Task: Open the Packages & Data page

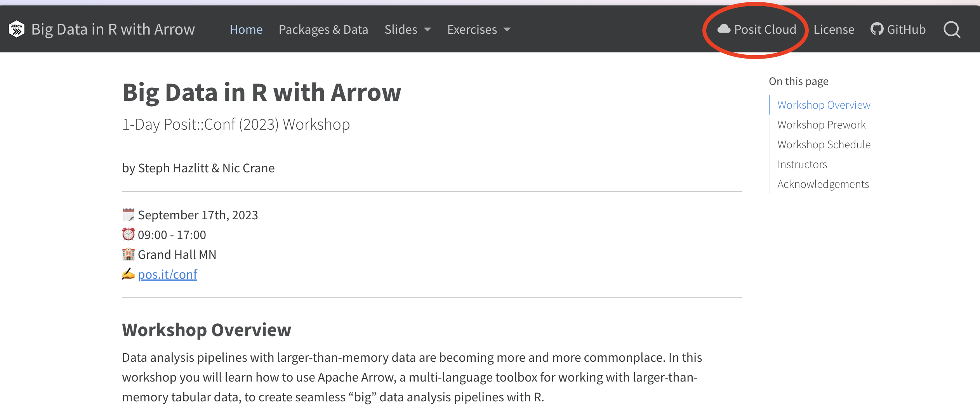Action: tap(323, 29)
